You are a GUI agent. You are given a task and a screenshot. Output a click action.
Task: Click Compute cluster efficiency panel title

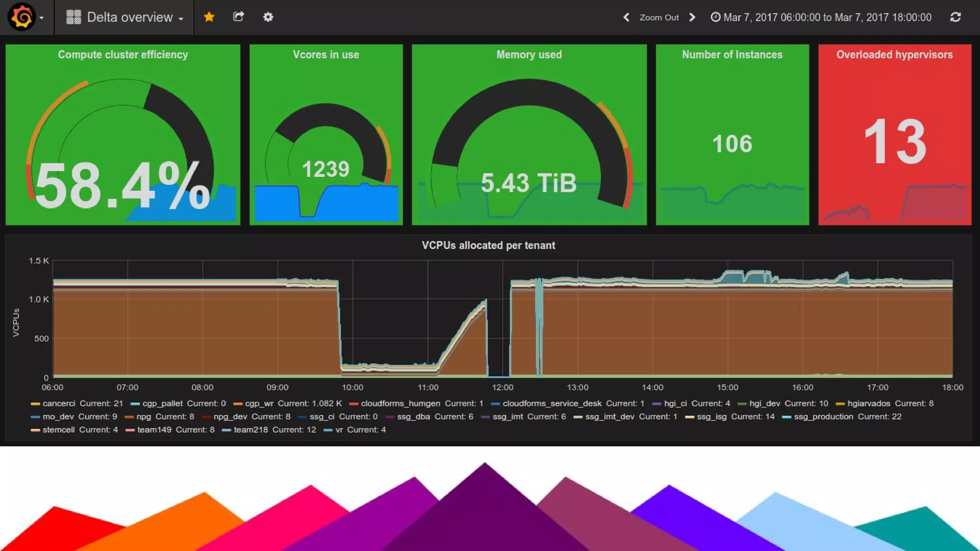click(122, 55)
